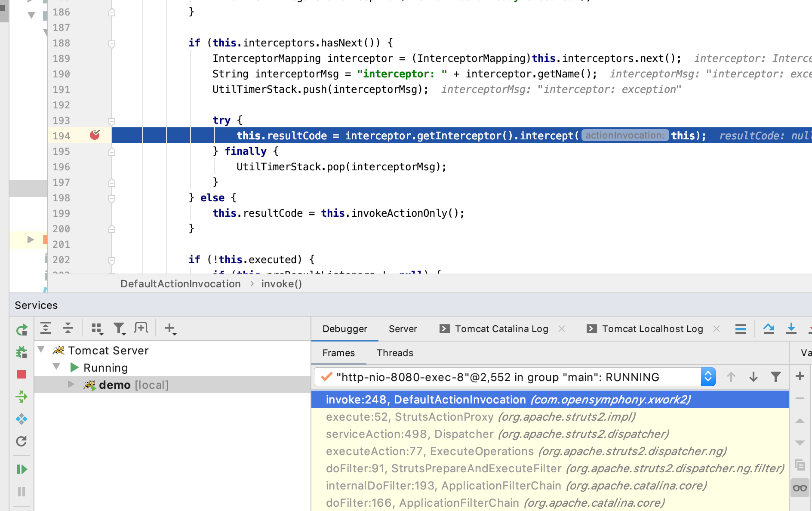The height and width of the screenshot is (511, 812).
Task: Toggle the frames filter funnel icon
Action: (x=776, y=377)
